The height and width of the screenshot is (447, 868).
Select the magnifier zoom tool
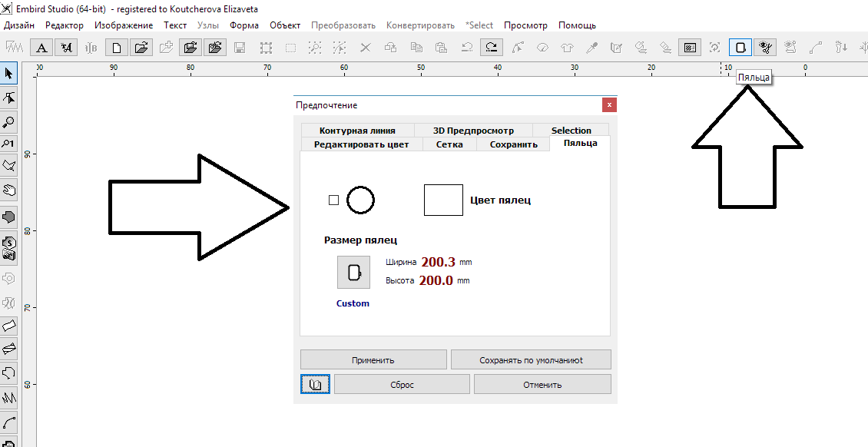(9, 121)
